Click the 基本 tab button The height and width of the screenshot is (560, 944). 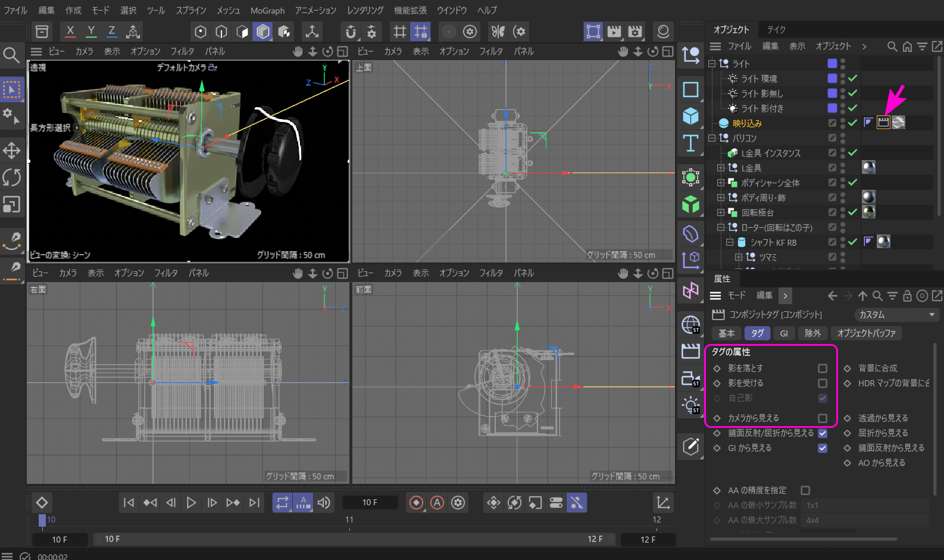(726, 333)
